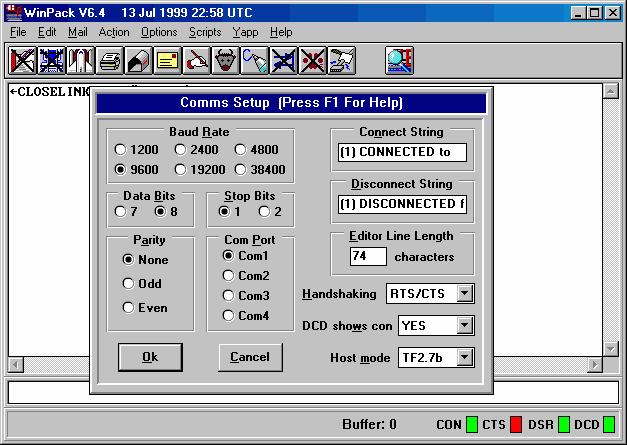
Task: Click the crossed-out red bug toolbar icon
Action: coord(312,61)
